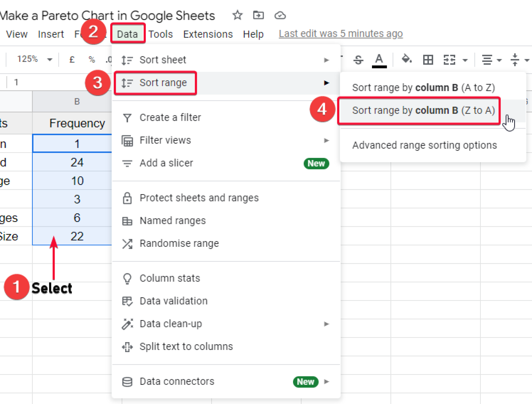Click the Data clean-up wand icon
Viewport: 532px width, 404px height.
[x=127, y=324]
